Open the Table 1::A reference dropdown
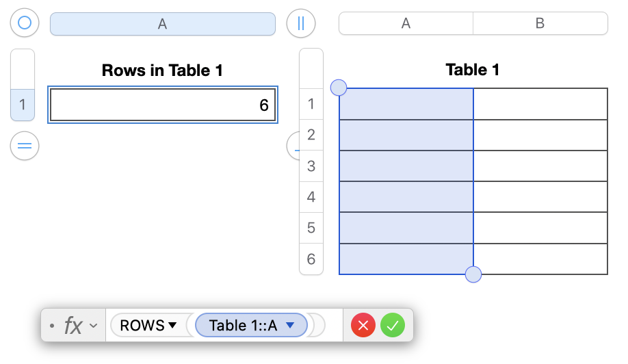Screen dimensions: 628x364 pyautogui.click(x=290, y=326)
